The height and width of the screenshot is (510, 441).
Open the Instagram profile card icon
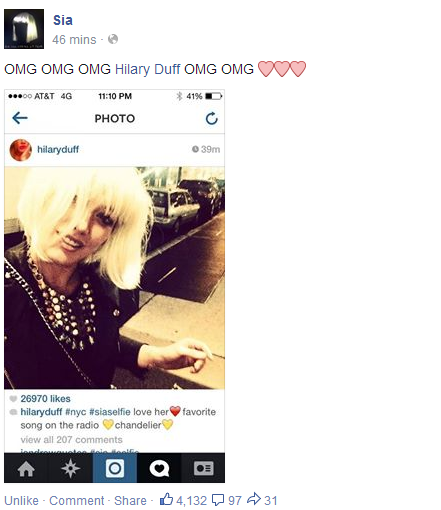(203, 468)
